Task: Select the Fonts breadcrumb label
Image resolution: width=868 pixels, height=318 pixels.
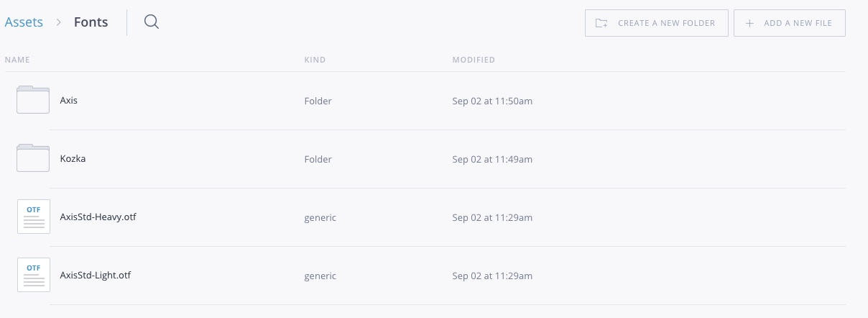Action: click(x=91, y=22)
